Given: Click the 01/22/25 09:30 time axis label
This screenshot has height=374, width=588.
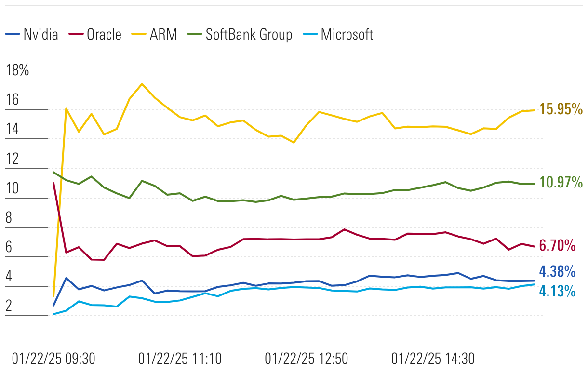Looking at the screenshot, I should coord(53,359).
